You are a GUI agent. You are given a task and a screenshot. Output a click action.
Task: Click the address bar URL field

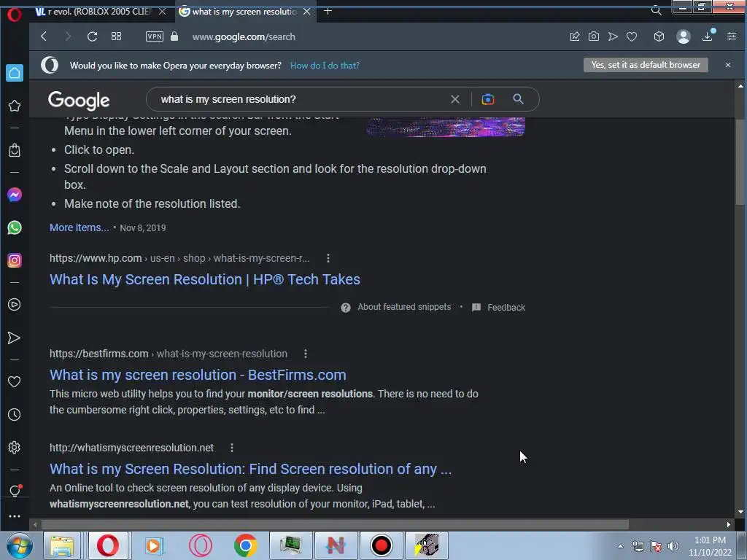coord(244,36)
